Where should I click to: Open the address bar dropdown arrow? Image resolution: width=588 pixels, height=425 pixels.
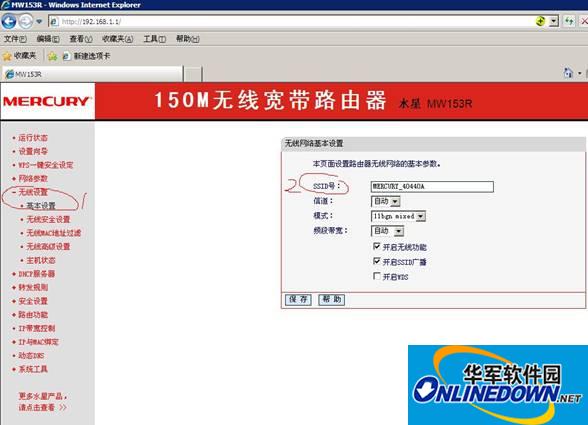point(554,21)
